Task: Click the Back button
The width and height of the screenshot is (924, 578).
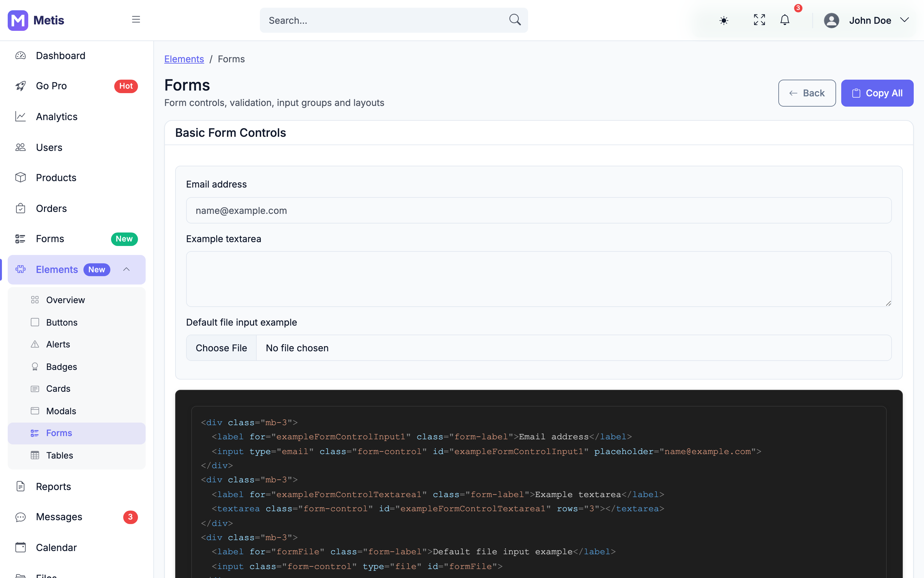Action: tap(807, 93)
